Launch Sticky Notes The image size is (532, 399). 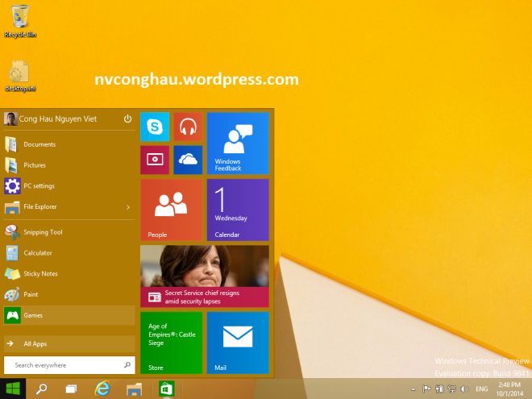[69, 274]
